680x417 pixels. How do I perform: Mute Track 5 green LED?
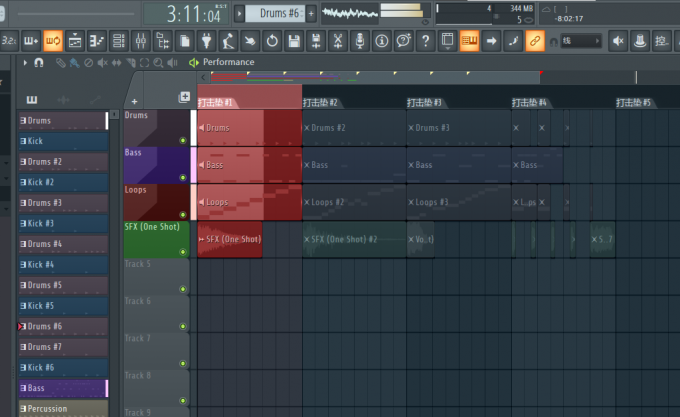[183, 289]
